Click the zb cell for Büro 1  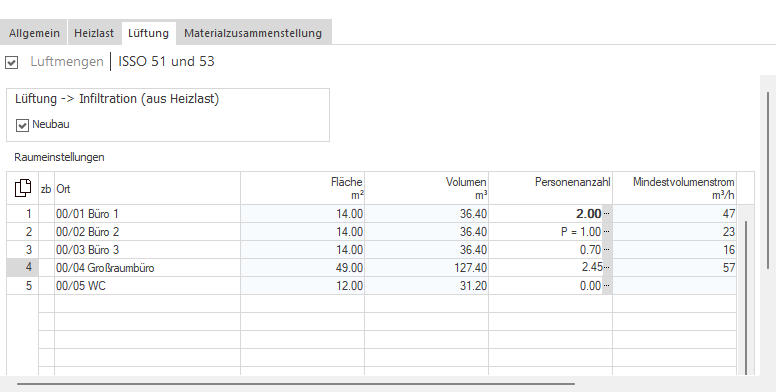(47, 214)
